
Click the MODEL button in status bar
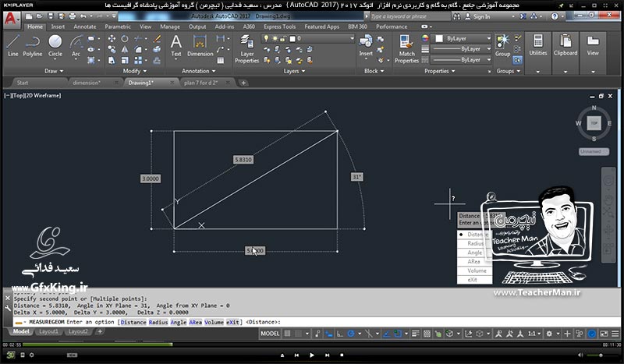(270, 334)
